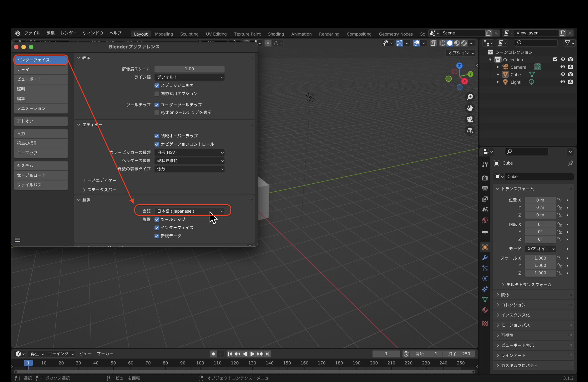Uncheck 領域オーバーラップ checkbox
Viewport: 588px width, 382px height.
click(157, 136)
